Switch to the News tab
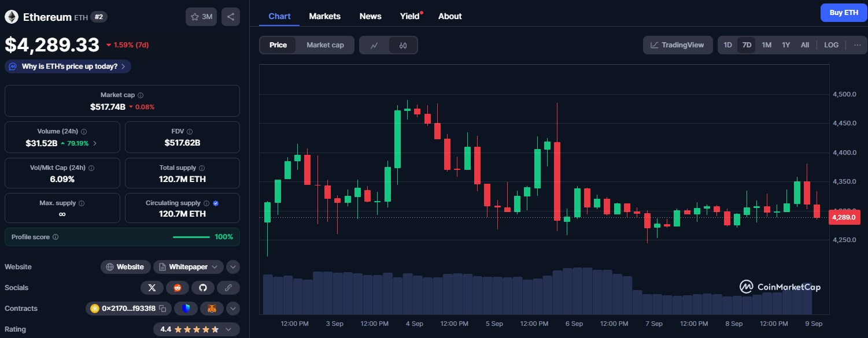This screenshot has height=338, width=868. 371,16
